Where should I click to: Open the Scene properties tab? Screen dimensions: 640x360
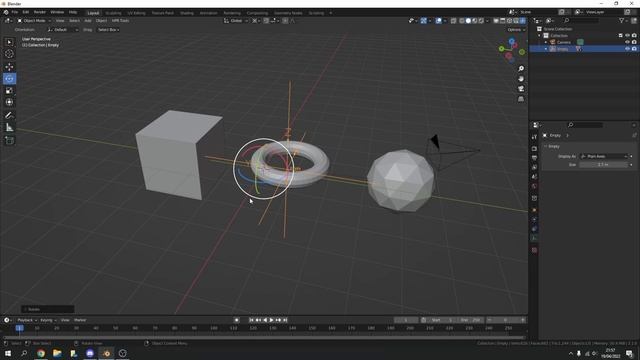pyautogui.click(x=534, y=177)
